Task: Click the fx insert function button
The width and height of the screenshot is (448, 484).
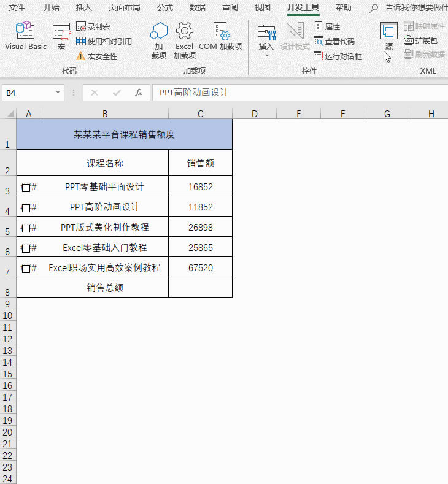Action: pyautogui.click(x=139, y=93)
